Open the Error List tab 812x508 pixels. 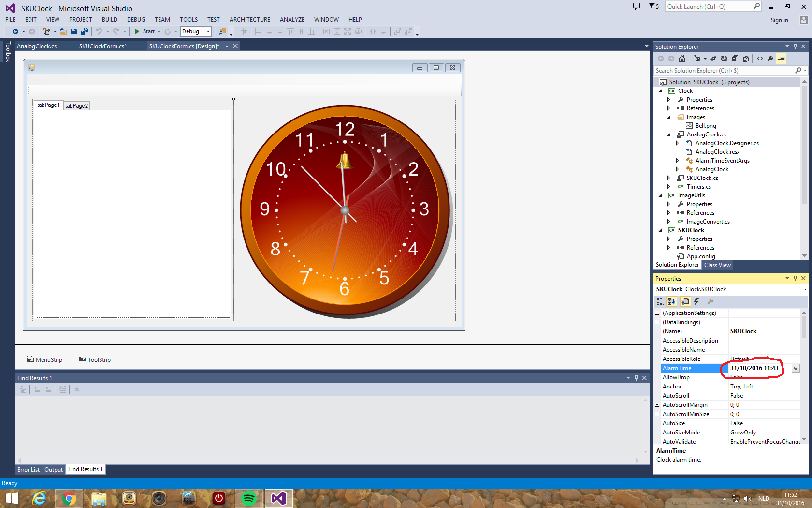tap(29, 470)
